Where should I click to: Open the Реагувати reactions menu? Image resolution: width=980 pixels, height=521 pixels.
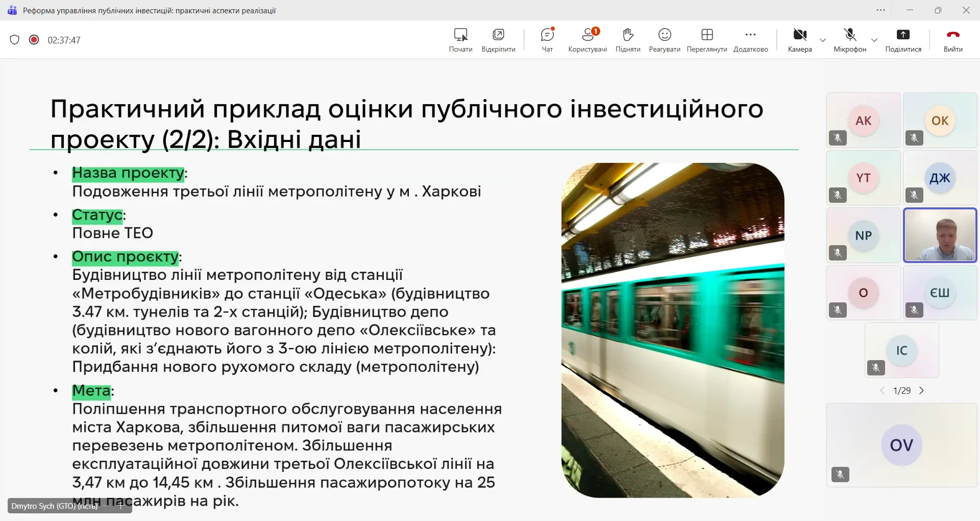664,35
